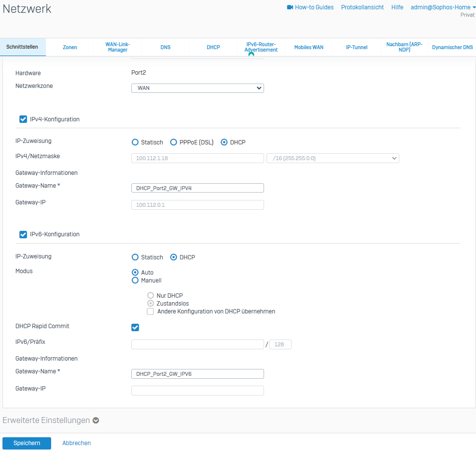Click the IPv6 Gateway-IP field

(x=198, y=391)
